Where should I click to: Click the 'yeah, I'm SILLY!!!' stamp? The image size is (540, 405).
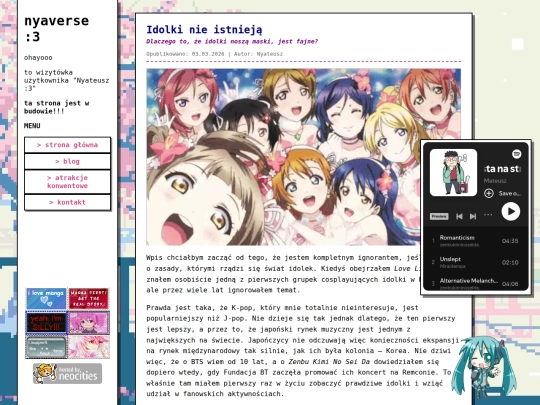pyautogui.click(x=46, y=323)
